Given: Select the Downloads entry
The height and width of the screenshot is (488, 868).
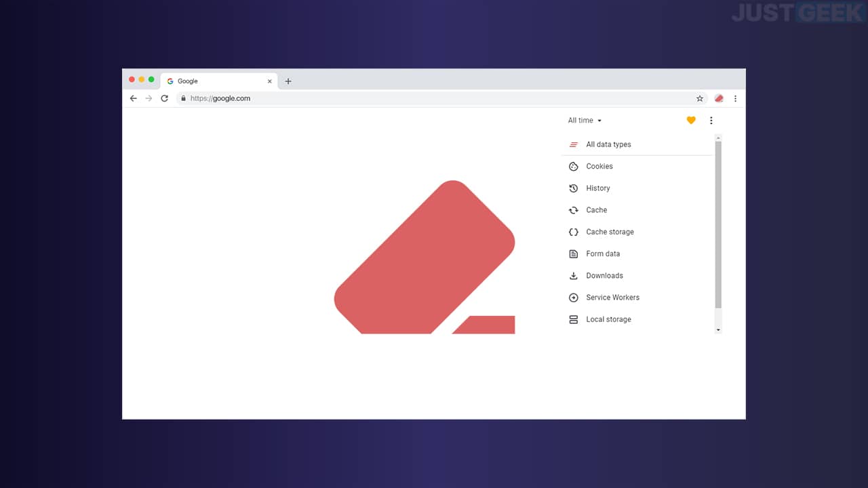Looking at the screenshot, I should [637, 276].
